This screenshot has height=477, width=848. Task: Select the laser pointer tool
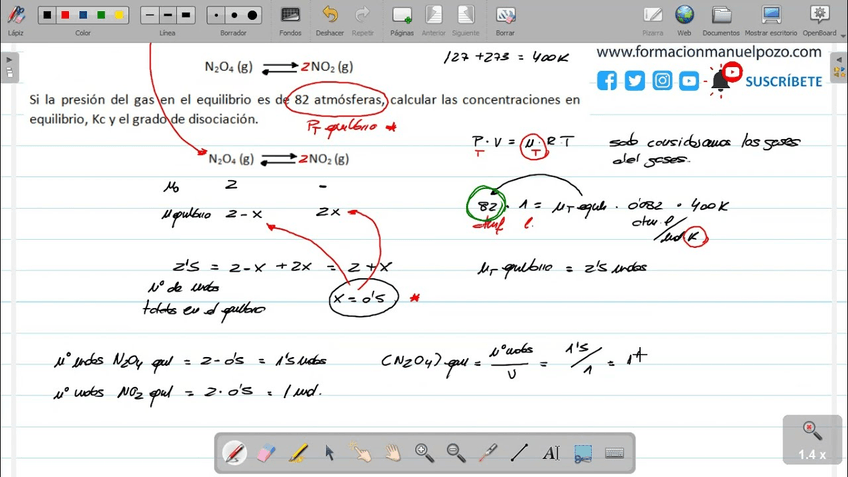488,453
